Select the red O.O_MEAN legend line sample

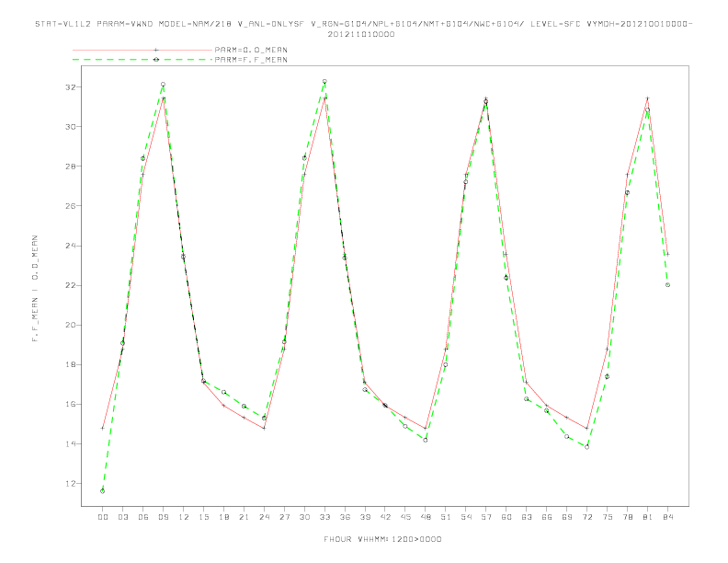(142, 50)
